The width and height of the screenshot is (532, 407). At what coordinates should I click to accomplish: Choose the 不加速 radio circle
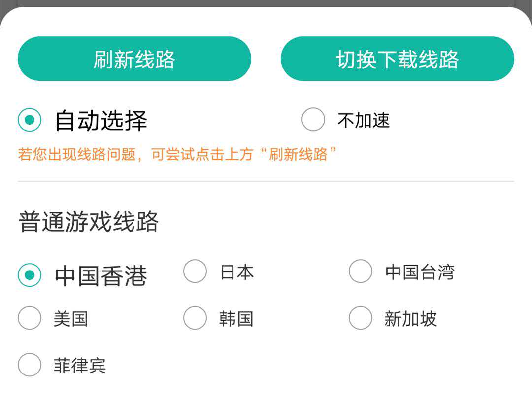point(313,120)
